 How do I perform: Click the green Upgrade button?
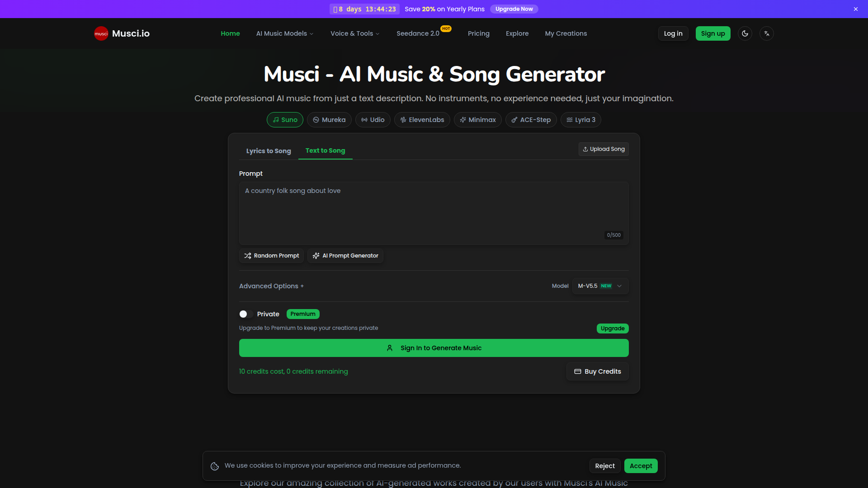tap(613, 328)
